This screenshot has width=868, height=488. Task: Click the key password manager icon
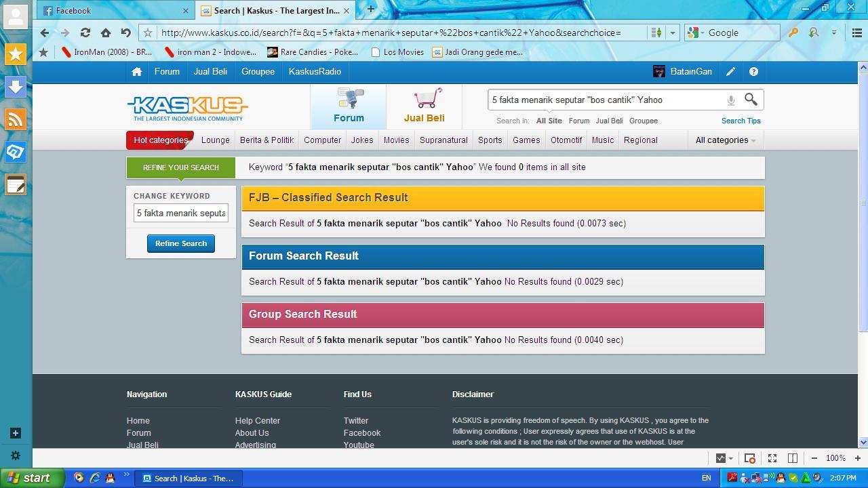pyautogui.click(x=793, y=33)
